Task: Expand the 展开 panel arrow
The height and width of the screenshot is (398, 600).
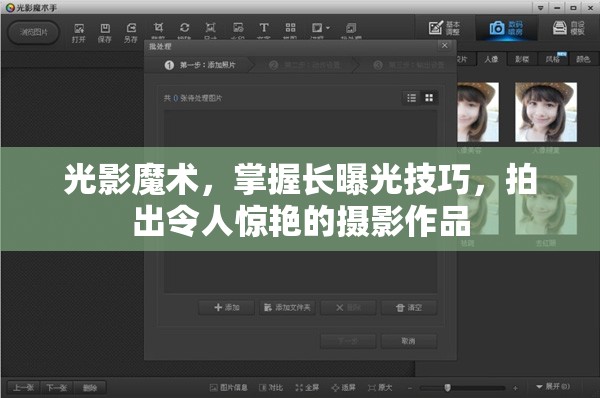Action: [x=539, y=387]
